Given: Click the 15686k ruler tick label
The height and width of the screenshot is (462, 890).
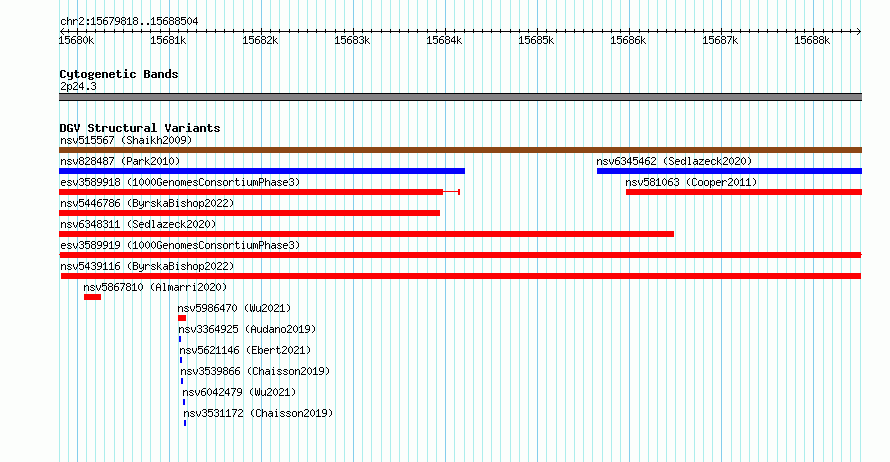Looking at the screenshot, I should [628, 40].
